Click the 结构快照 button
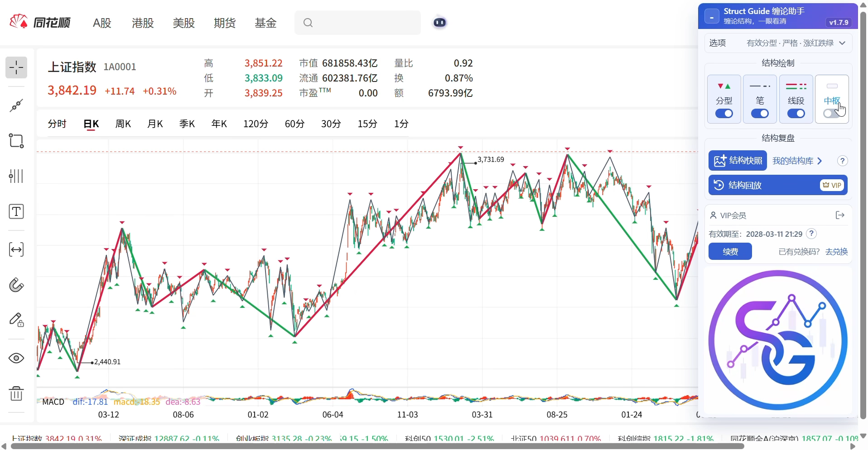 tap(738, 161)
